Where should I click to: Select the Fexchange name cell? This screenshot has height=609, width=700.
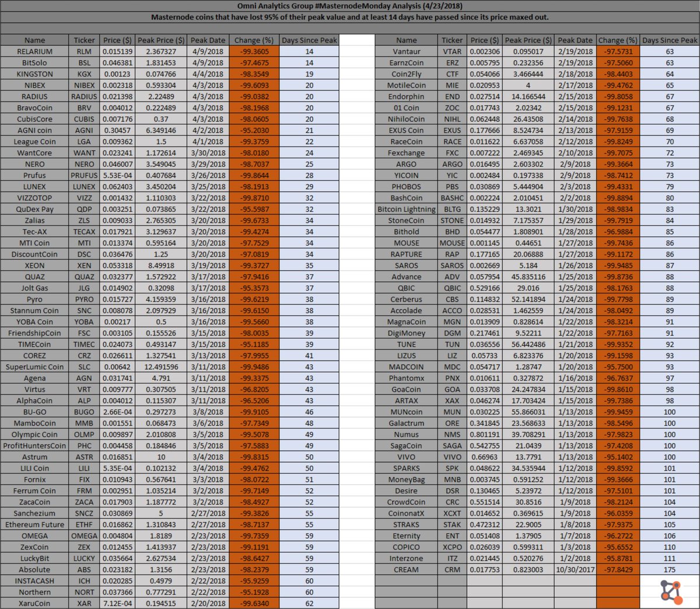pyautogui.click(x=407, y=153)
